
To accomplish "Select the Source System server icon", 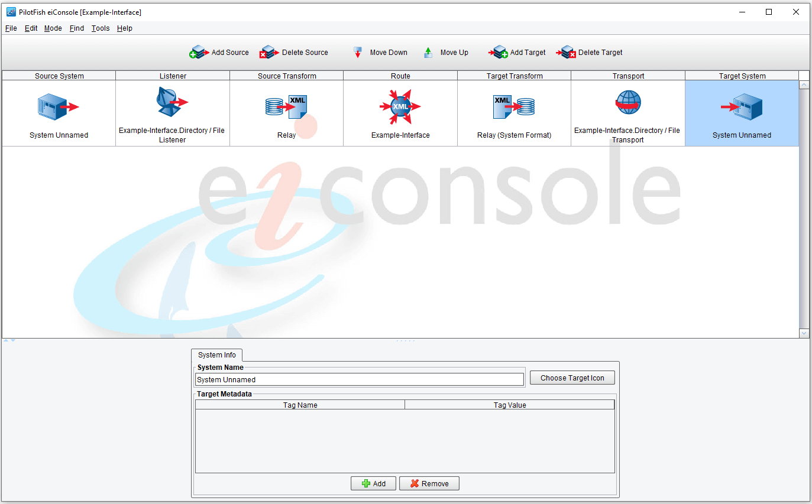I will [x=59, y=107].
